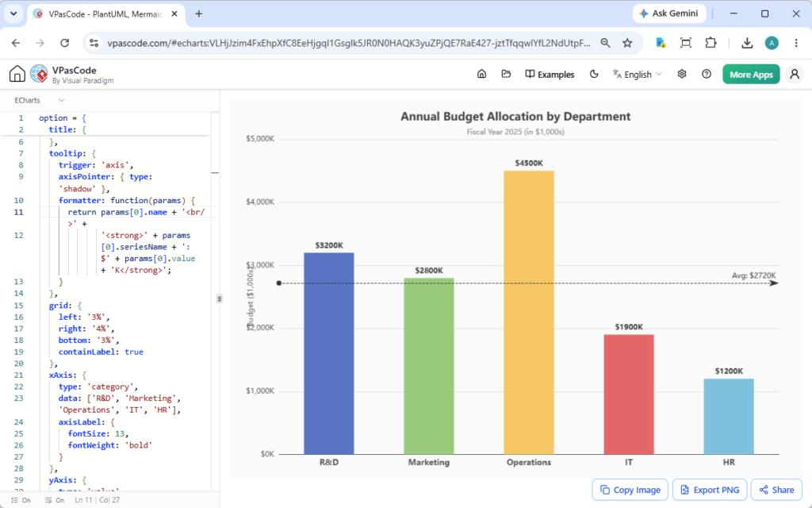
Task: Click the editor and preview splitter handle
Action: pos(220,298)
